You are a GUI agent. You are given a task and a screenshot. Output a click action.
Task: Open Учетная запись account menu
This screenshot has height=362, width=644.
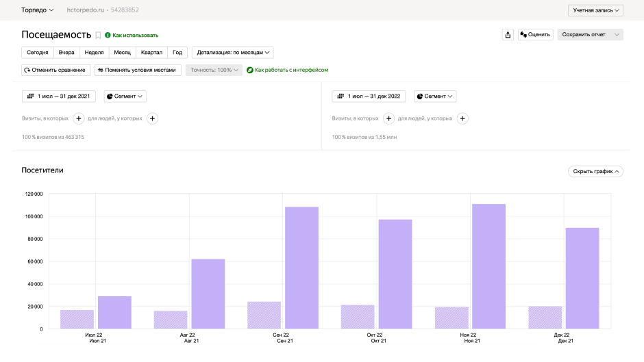tap(595, 10)
